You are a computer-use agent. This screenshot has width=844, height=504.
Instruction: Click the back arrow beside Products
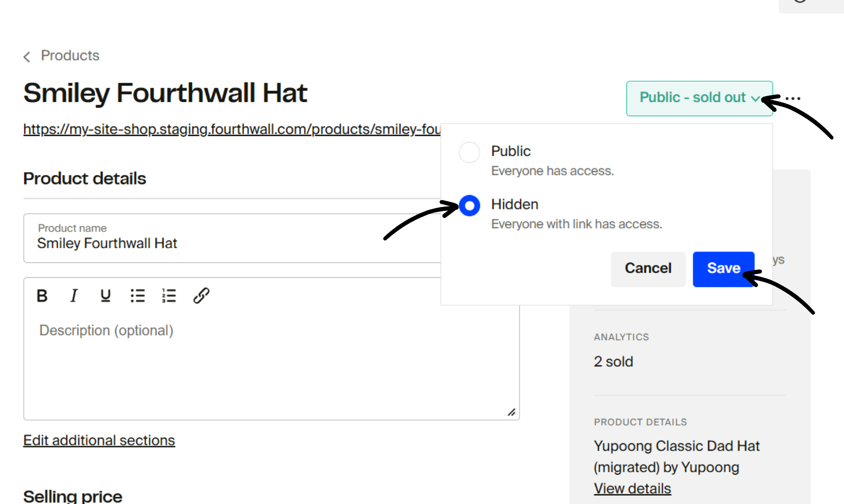tap(27, 56)
